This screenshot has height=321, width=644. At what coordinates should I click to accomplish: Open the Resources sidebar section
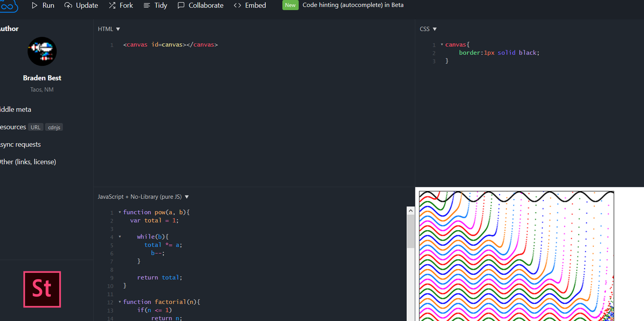[x=13, y=127]
